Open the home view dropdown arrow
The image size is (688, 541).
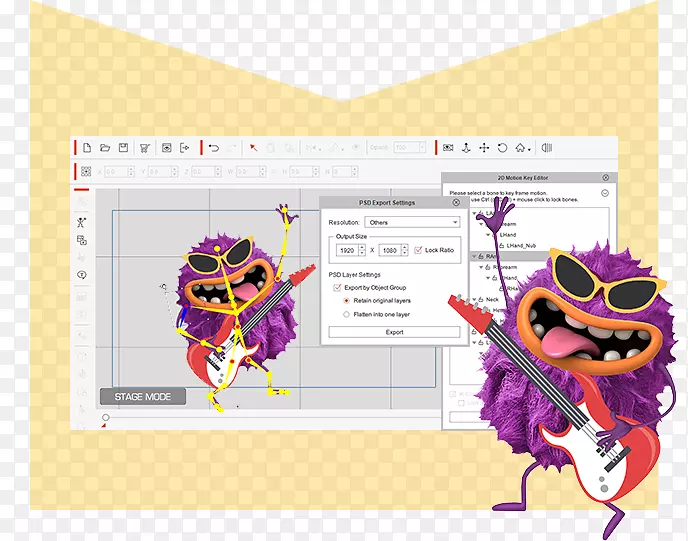pos(530,149)
